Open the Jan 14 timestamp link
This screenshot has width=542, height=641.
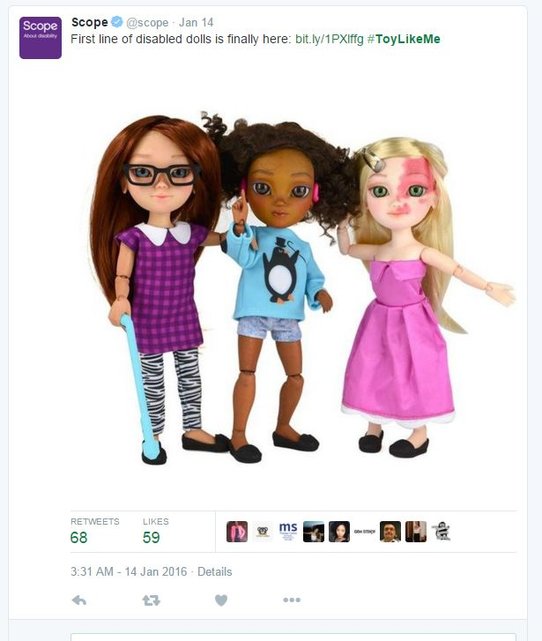pyautogui.click(x=196, y=22)
